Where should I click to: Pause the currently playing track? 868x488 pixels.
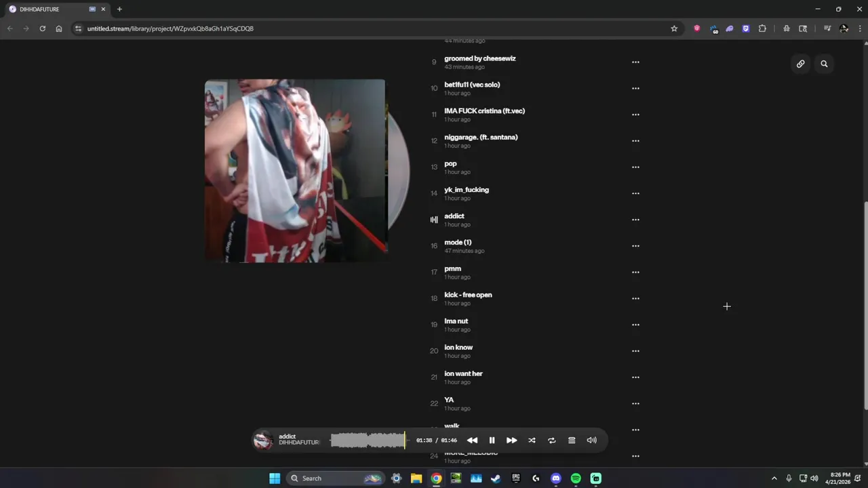click(x=492, y=441)
